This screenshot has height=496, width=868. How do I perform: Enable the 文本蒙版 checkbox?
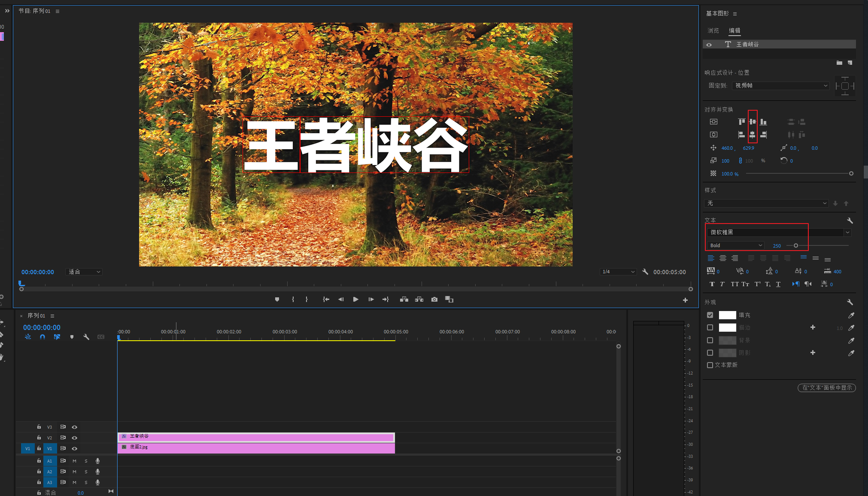710,365
